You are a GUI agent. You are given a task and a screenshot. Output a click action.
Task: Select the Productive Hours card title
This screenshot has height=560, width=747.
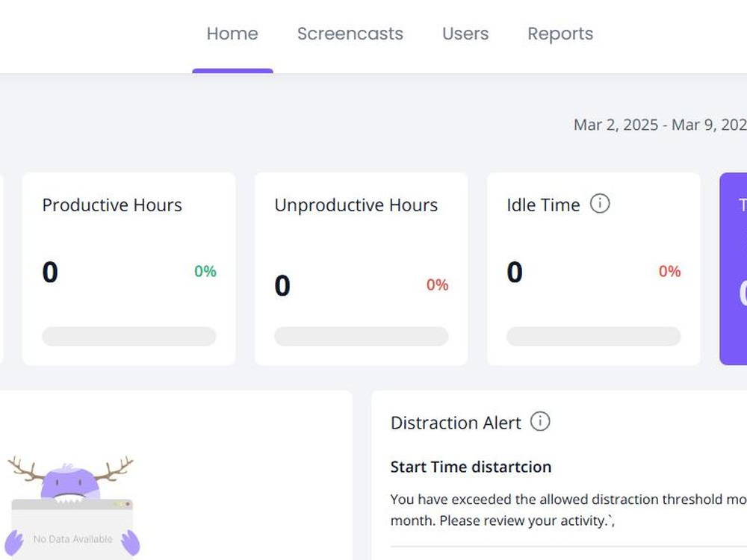point(112,205)
